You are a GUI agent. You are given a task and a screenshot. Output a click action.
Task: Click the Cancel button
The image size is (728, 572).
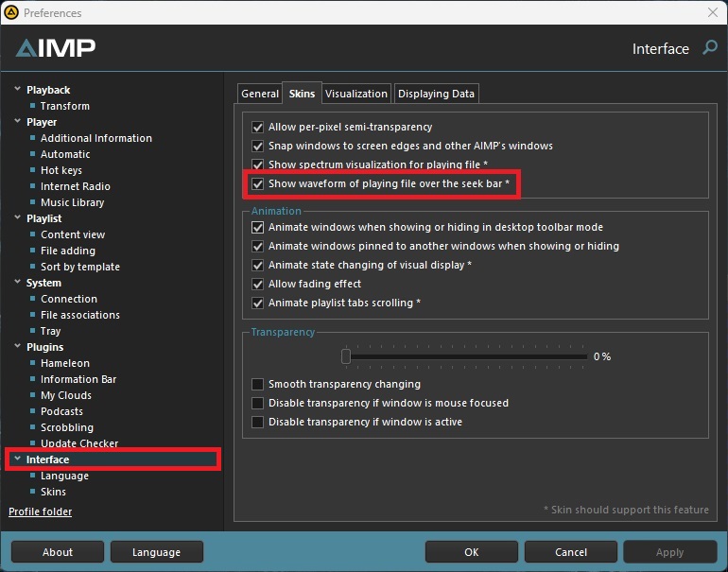point(571,552)
